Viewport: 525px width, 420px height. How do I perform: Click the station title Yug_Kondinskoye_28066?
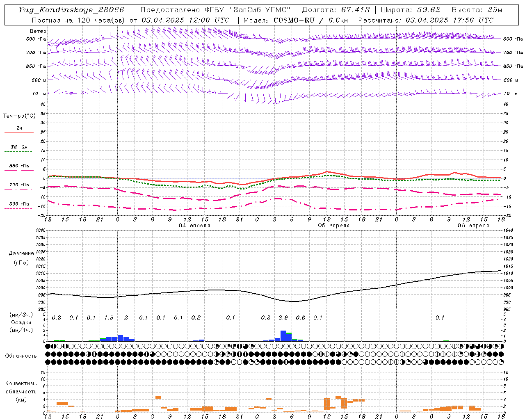71,10
